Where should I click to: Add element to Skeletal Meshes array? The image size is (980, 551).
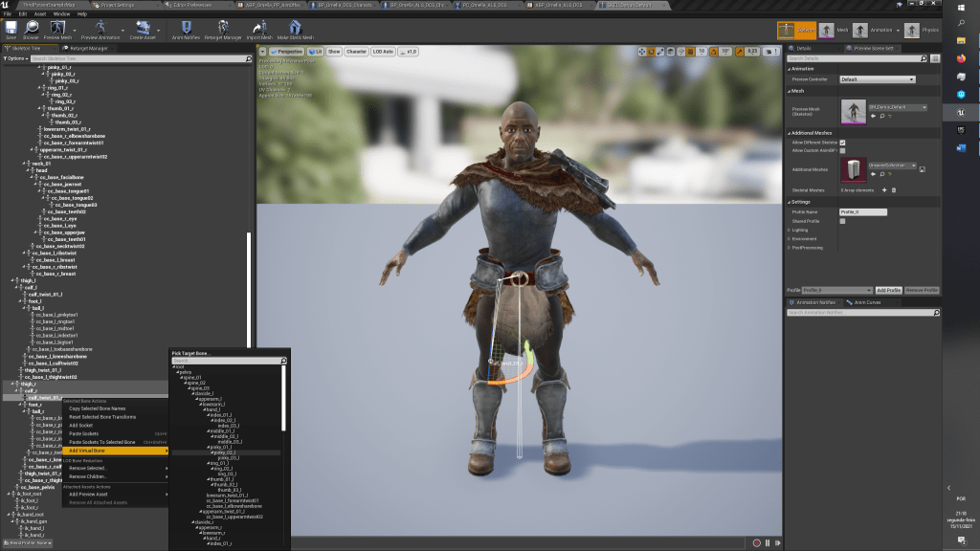coord(883,190)
